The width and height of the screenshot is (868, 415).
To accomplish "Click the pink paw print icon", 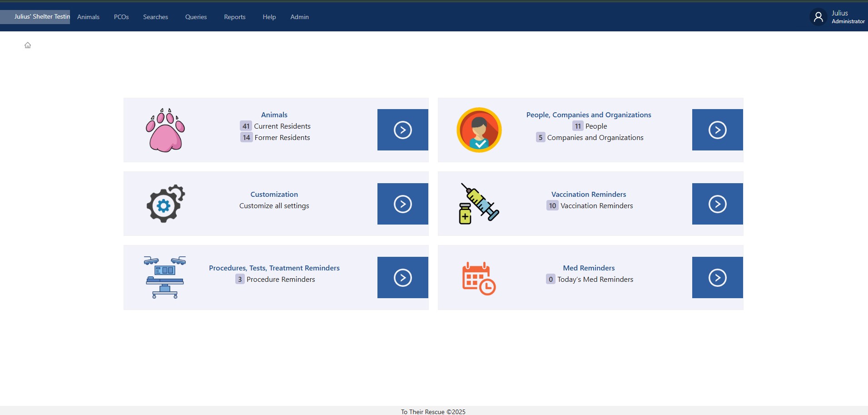I will 165,130.
